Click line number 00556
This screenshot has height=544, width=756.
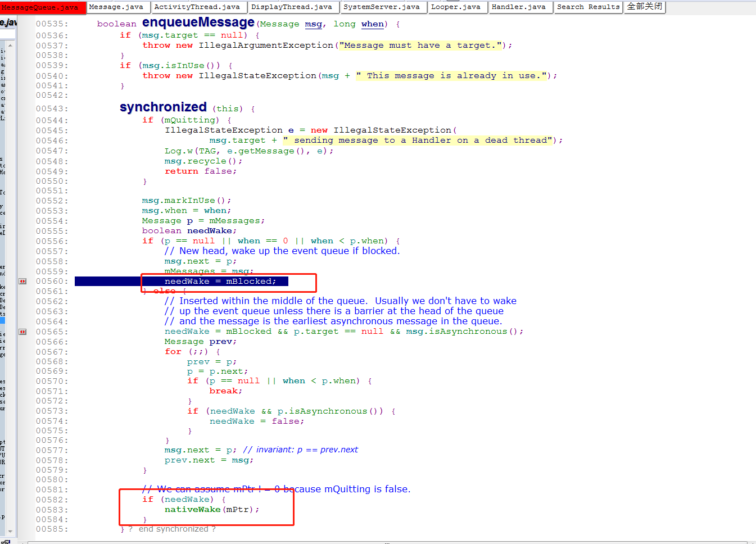coord(52,241)
